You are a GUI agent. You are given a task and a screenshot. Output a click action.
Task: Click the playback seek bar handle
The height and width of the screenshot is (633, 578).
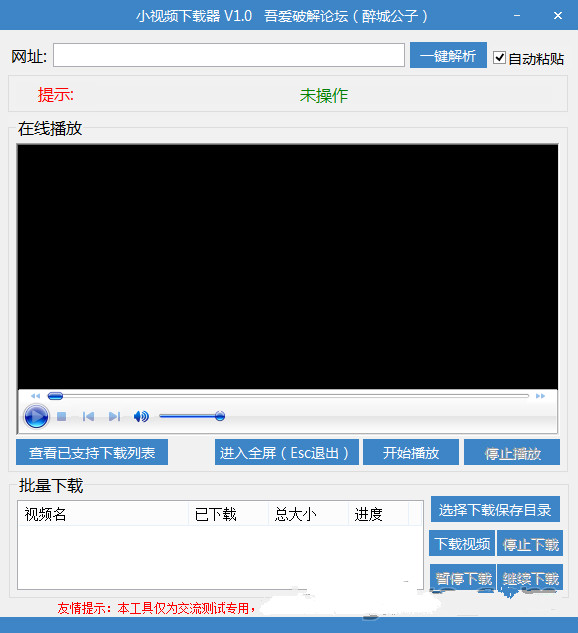point(55,396)
